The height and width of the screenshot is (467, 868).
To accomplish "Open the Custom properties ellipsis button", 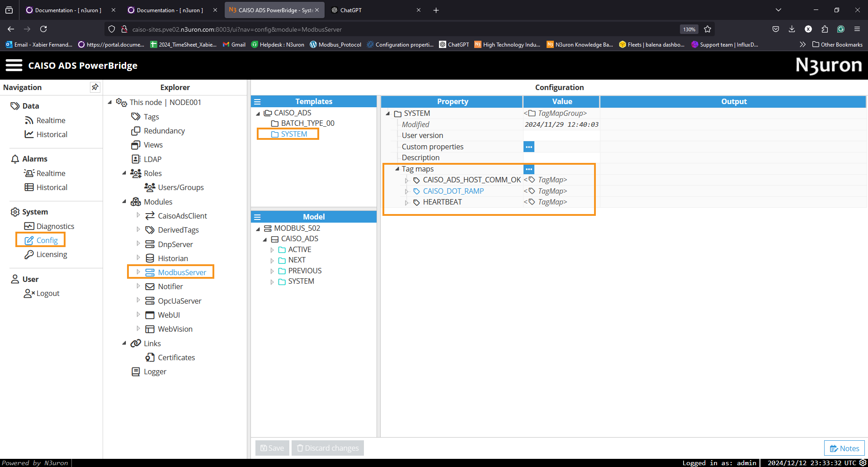I will click(x=528, y=147).
